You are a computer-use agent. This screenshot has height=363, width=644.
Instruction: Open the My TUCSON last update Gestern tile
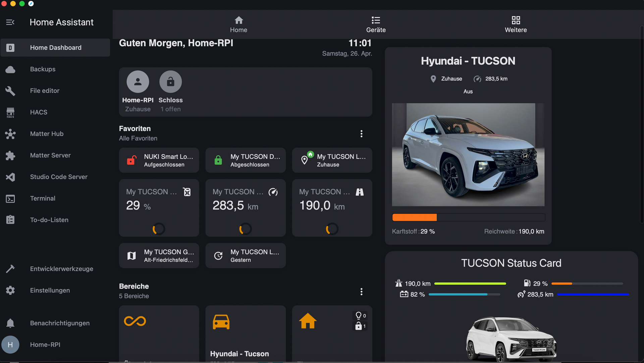click(246, 256)
